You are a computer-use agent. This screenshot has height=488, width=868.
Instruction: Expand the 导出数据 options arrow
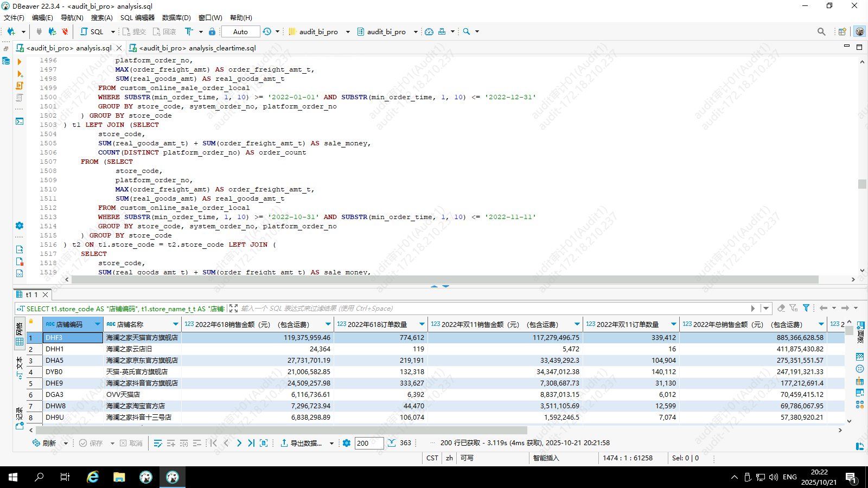coord(331,443)
